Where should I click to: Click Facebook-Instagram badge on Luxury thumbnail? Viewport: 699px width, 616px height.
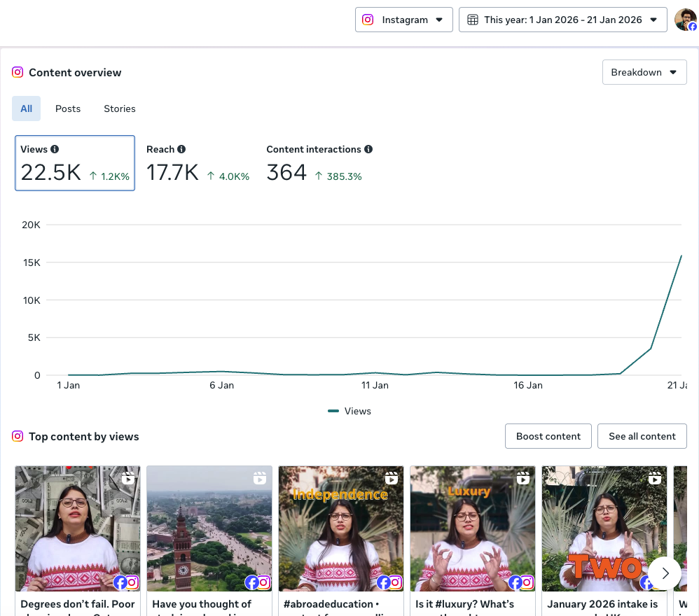coord(521,582)
